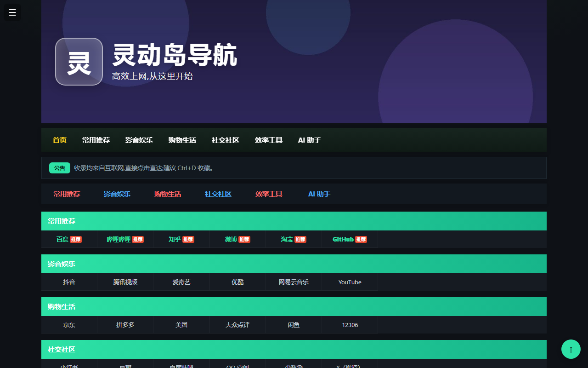Open the 爱奇艺 link
This screenshot has height=368, width=588.
pyautogui.click(x=181, y=282)
